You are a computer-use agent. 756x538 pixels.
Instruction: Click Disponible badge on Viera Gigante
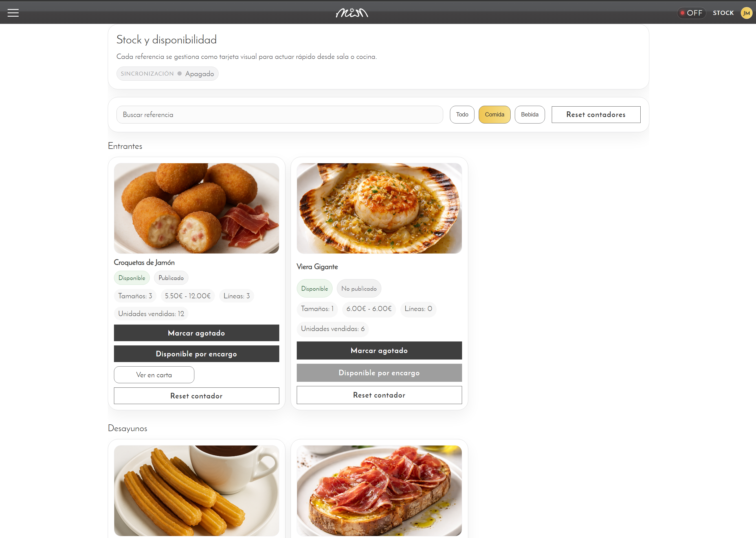tap(315, 288)
